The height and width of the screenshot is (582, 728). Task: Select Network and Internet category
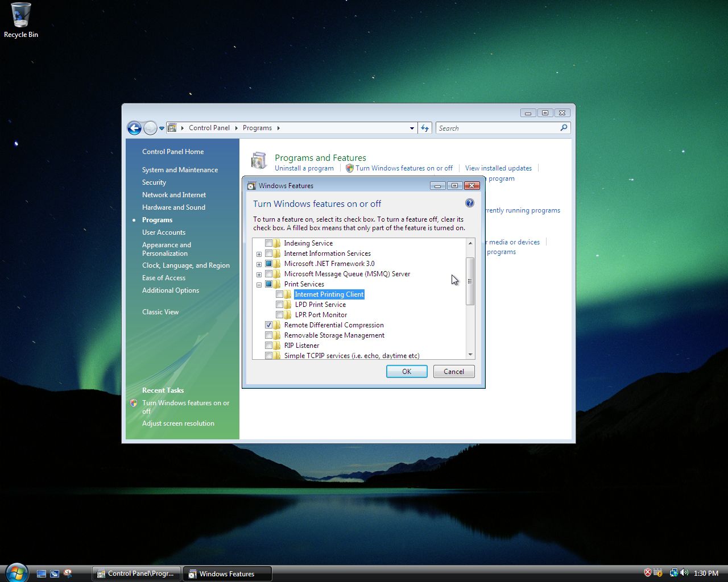click(174, 195)
